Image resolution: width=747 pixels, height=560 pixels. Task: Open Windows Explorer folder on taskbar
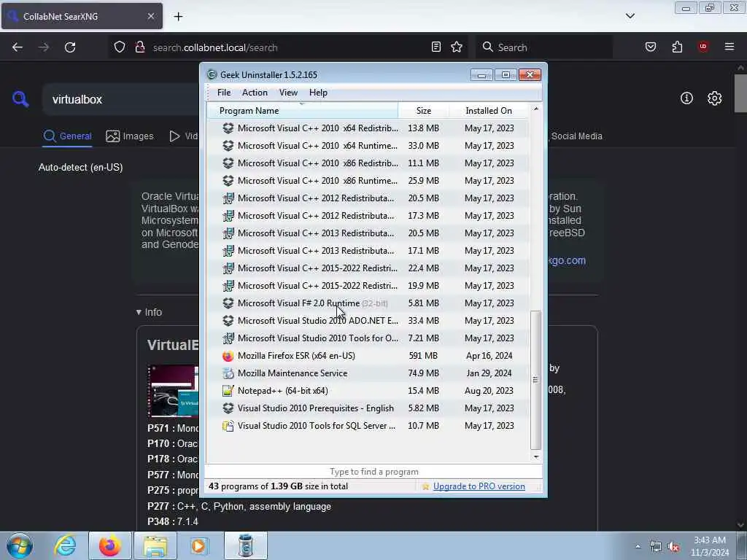[x=155, y=545]
